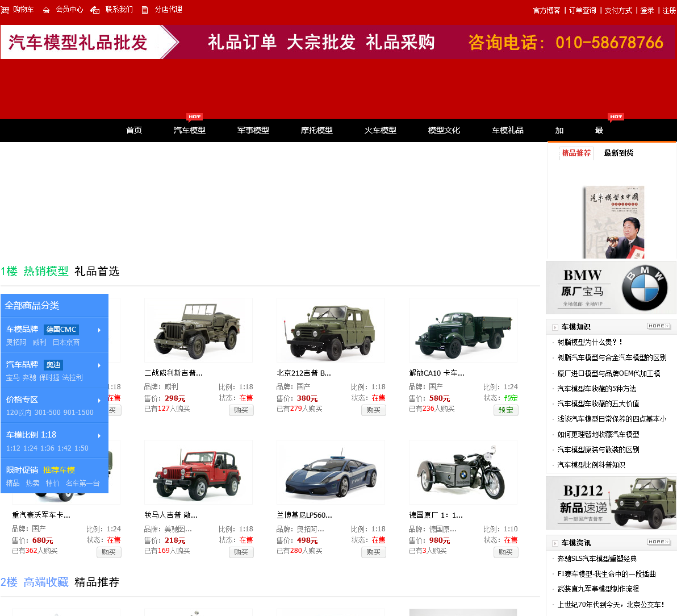Click the member center house icon

click(x=46, y=10)
